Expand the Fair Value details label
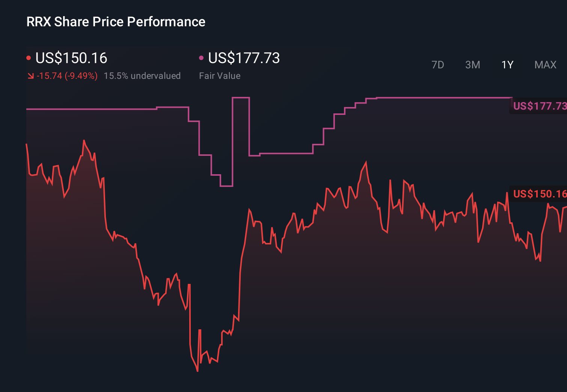Viewport: 567px width, 392px height. [220, 76]
